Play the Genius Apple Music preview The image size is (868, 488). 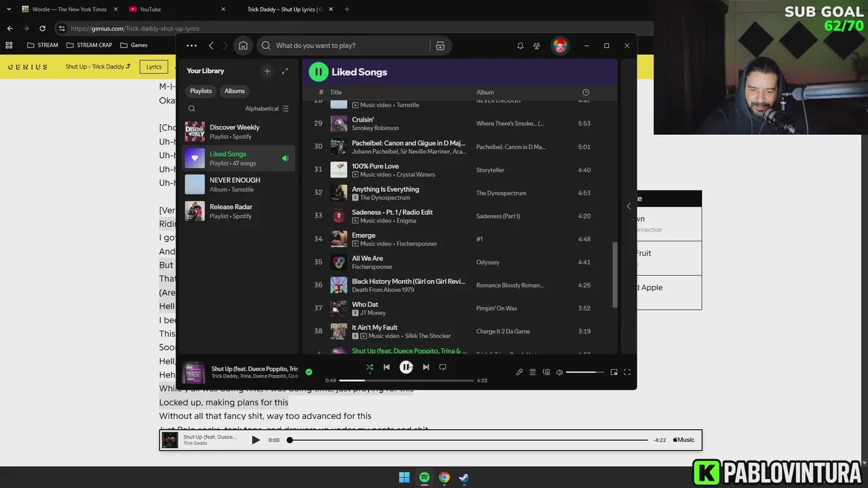(256, 440)
